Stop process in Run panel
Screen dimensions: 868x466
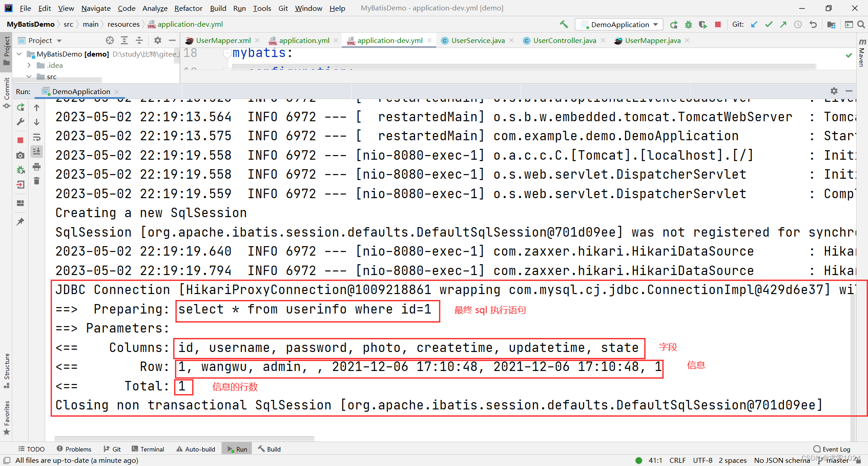coord(20,140)
